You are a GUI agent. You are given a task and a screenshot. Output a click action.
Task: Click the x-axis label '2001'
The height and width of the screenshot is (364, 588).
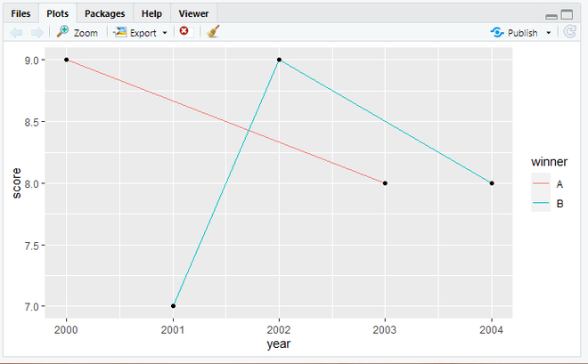[x=173, y=330]
